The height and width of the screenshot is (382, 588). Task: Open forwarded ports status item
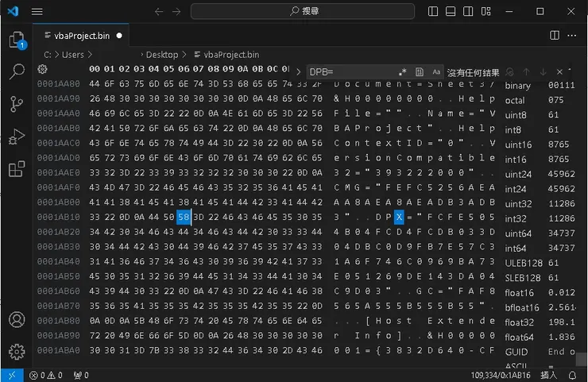[81, 376]
